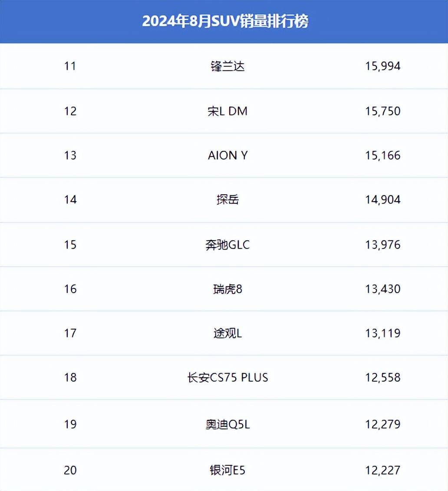Select rank number 19
448x491 pixels.
click(x=70, y=424)
